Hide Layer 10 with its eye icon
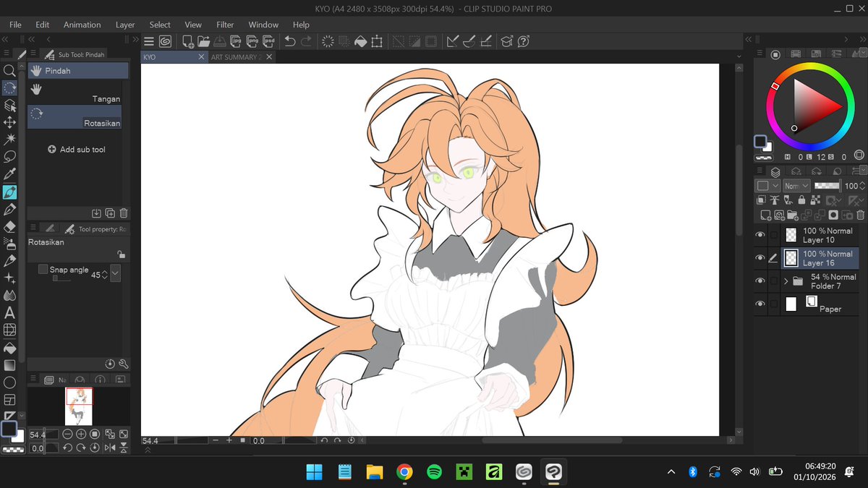The image size is (868, 488). [x=759, y=235]
